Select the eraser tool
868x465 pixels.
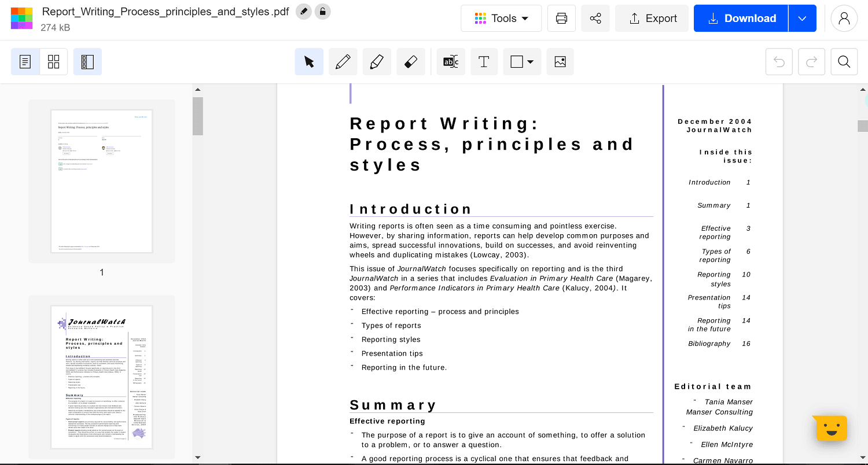(411, 62)
